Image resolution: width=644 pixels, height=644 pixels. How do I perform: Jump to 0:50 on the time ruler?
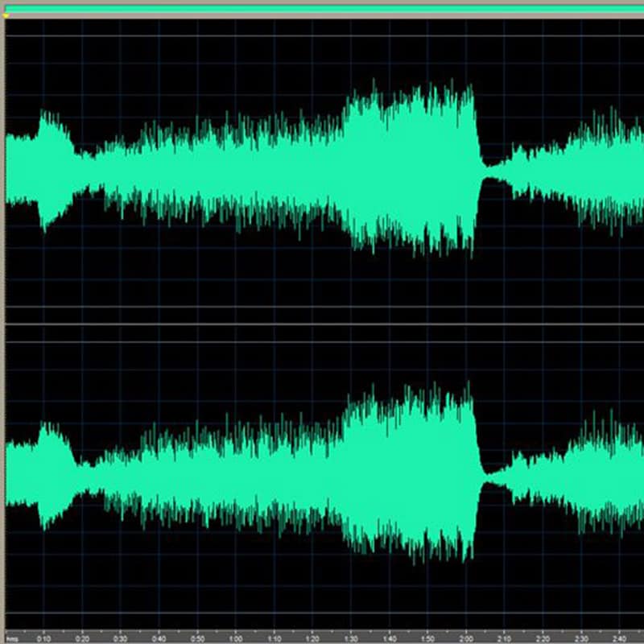[x=197, y=639]
